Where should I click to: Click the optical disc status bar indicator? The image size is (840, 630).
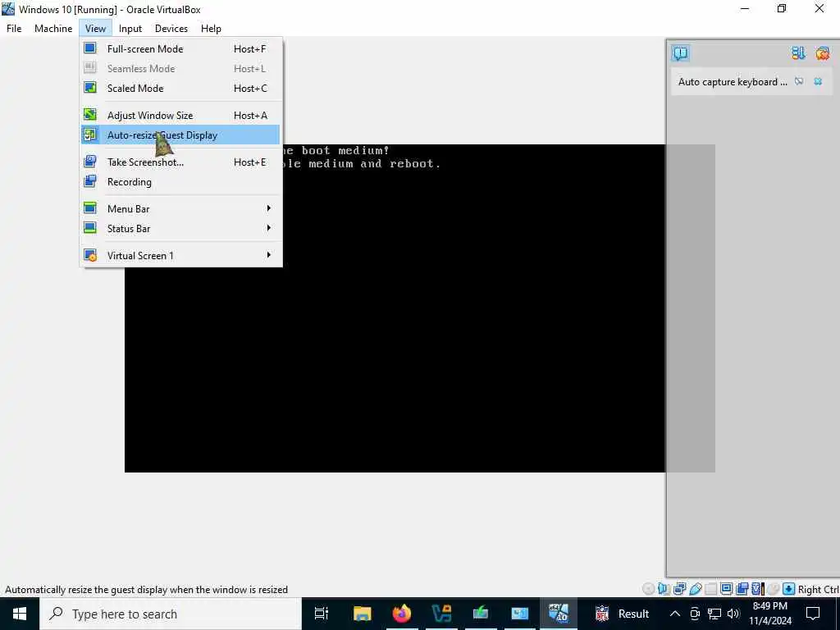coord(648,589)
